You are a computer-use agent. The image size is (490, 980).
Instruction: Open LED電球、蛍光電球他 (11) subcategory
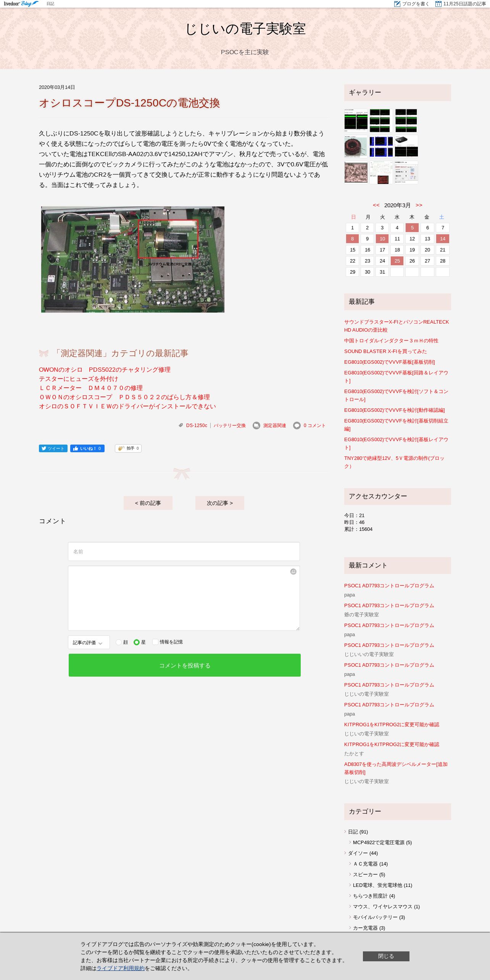(382, 885)
